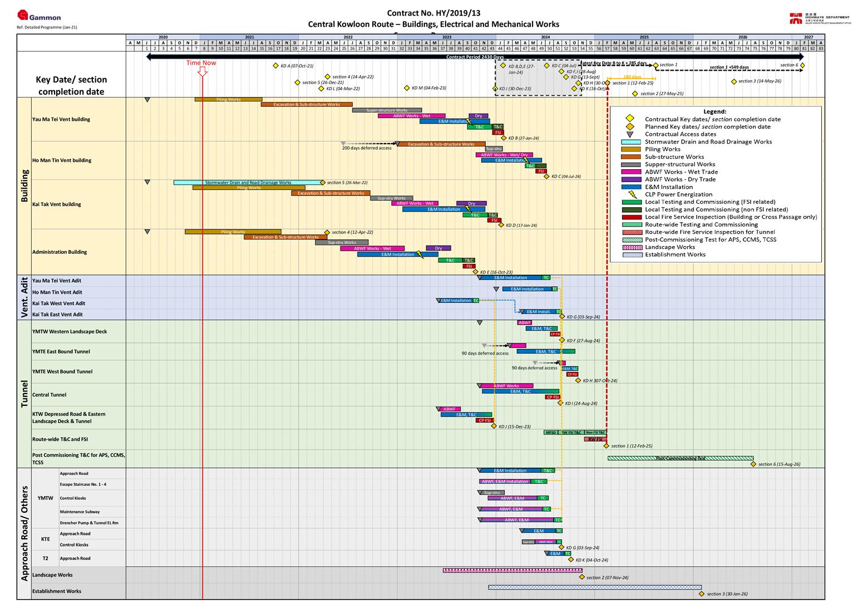Screen dimensions: 868x614
Task: Click the Highways Department logo
Action: click(x=820, y=19)
